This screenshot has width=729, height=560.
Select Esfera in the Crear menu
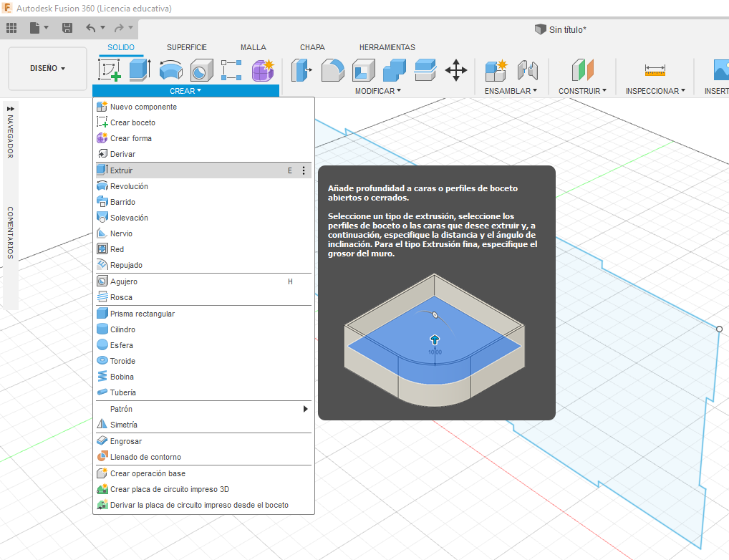(x=203, y=346)
